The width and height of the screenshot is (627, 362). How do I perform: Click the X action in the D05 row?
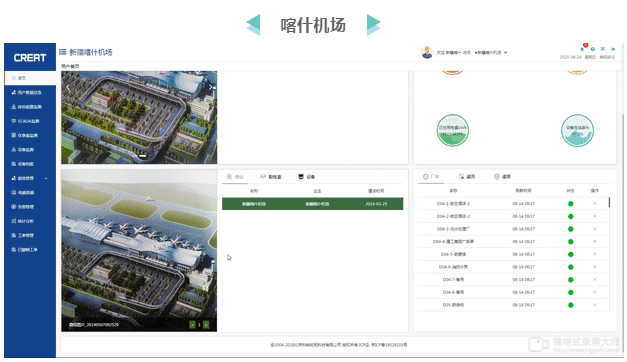(x=595, y=305)
